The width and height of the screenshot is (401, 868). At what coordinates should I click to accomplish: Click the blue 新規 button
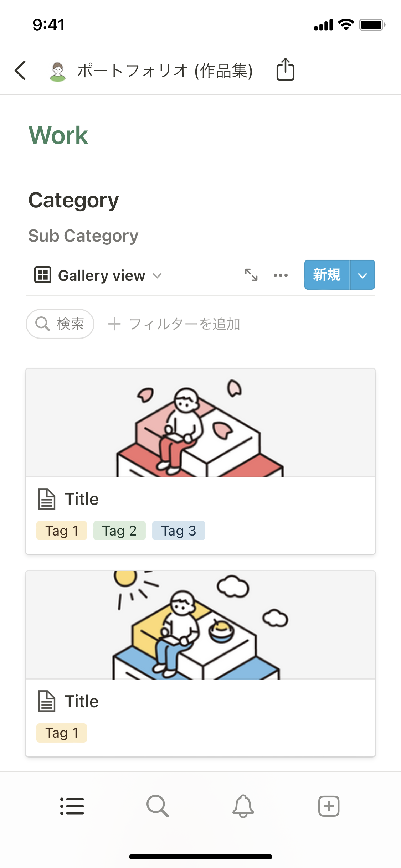point(327,275)
